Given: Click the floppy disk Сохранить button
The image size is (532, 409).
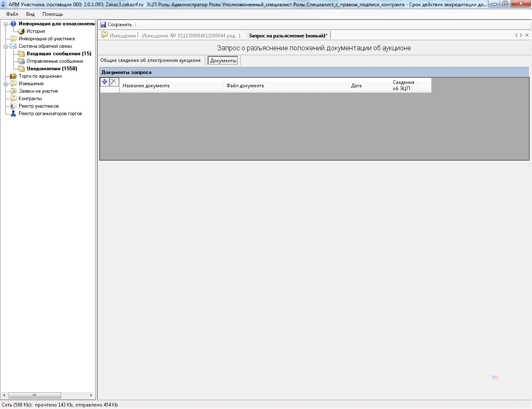Looking at the screenshot, I should coord(116,25).
